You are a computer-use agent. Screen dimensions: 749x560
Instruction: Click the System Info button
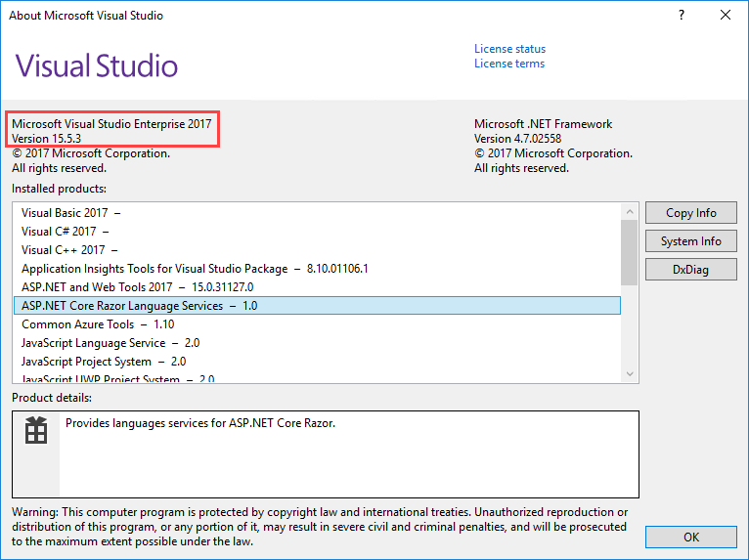[x=690, y=241]
